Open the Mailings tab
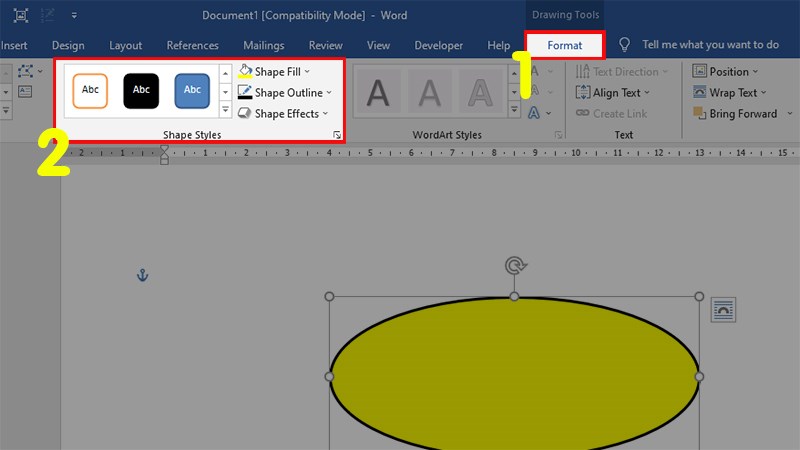The height and width of the screenshot is (450, 800). tap(263, 45)
